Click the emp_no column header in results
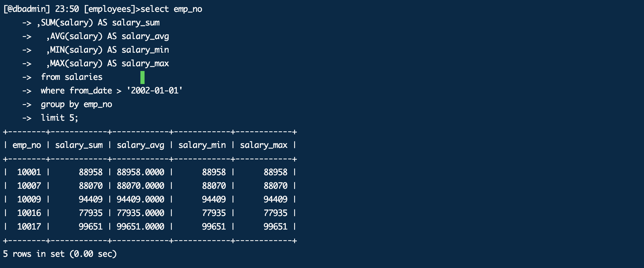This screenshot has height=268, width=644. (27, 145)
